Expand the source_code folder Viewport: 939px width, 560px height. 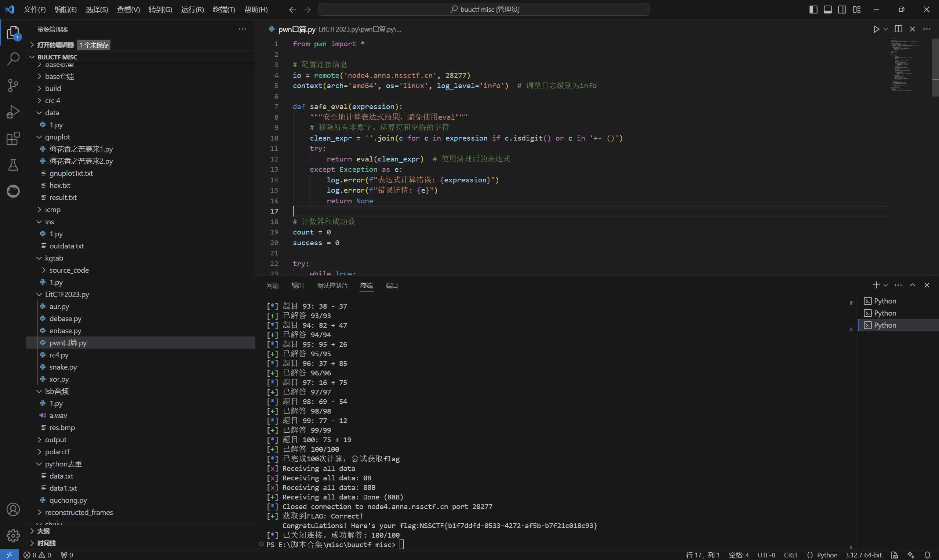coord(141,270)
